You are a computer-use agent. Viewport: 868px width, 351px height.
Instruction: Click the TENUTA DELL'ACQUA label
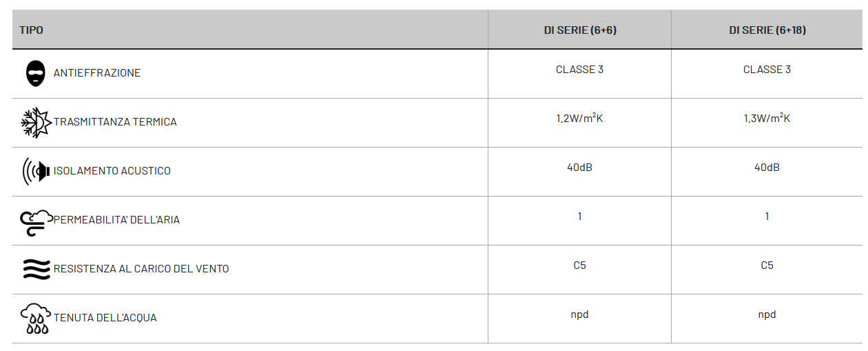point(105,318)
